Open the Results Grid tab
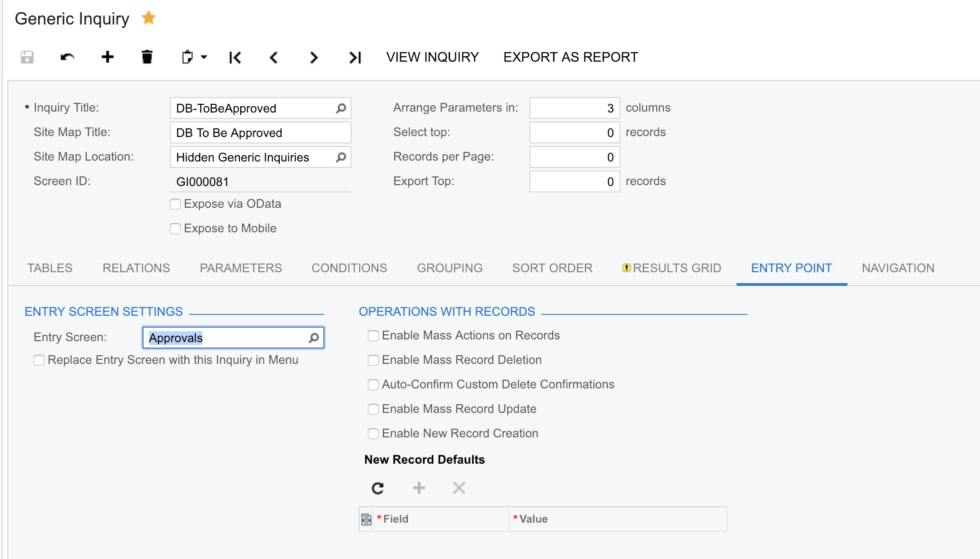 (x=677, y=268)
